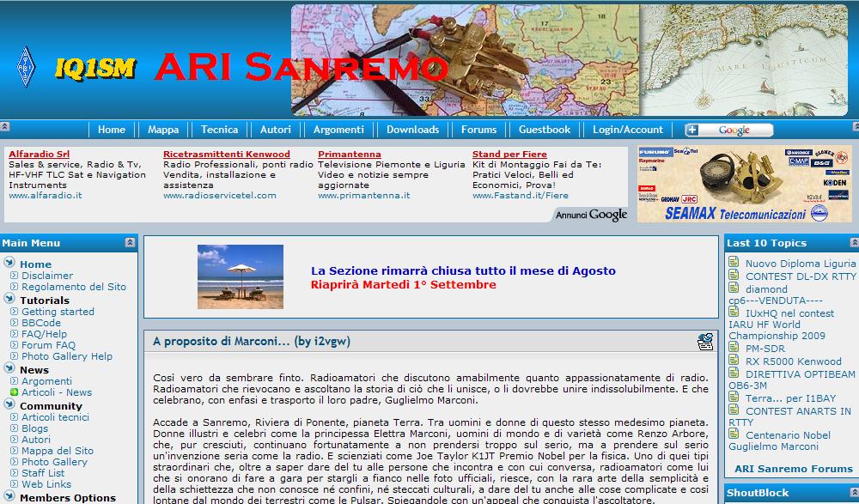This screenshot has height=504, width=859.
Task: Open Home in the top navigation bar
Action: [111, 130]
